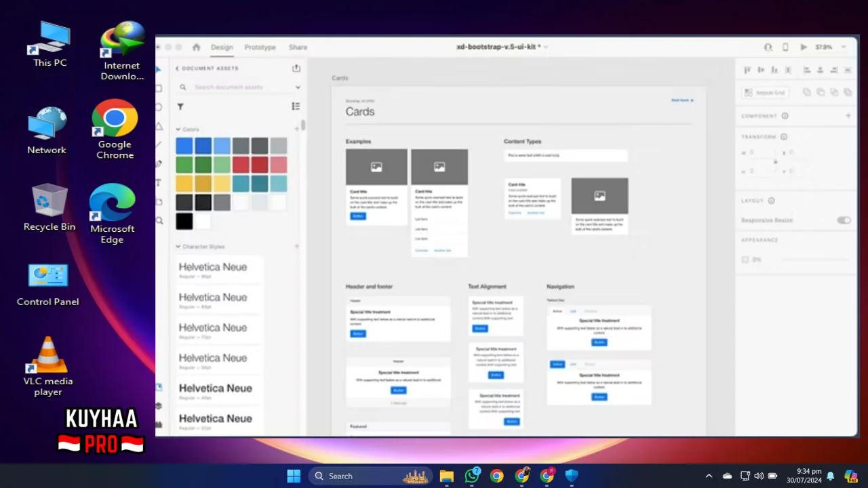Open WhatsApp from taskbar
This screenshot has height=488, width=868.
472,476
